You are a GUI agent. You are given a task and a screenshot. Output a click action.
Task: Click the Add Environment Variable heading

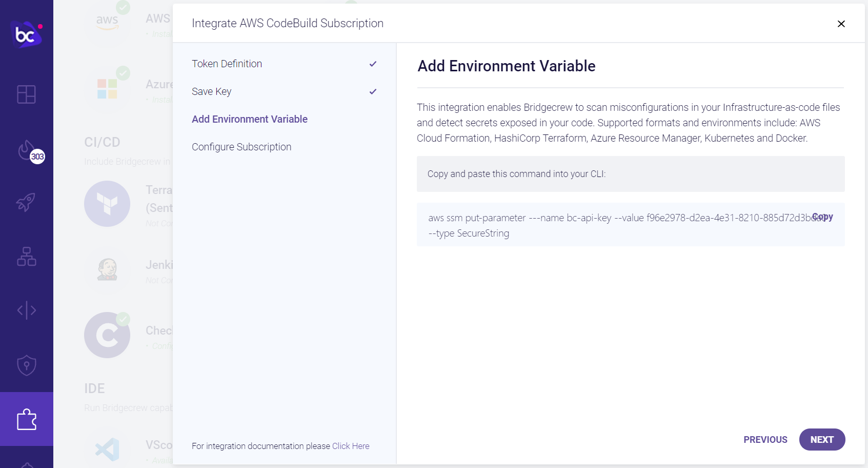click(507, 66)
